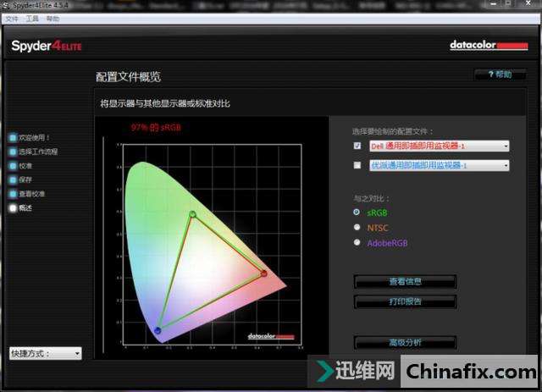The image size is (542, 392).
Task: Click the 打印报告 button
Action: [x=405, y=301]
